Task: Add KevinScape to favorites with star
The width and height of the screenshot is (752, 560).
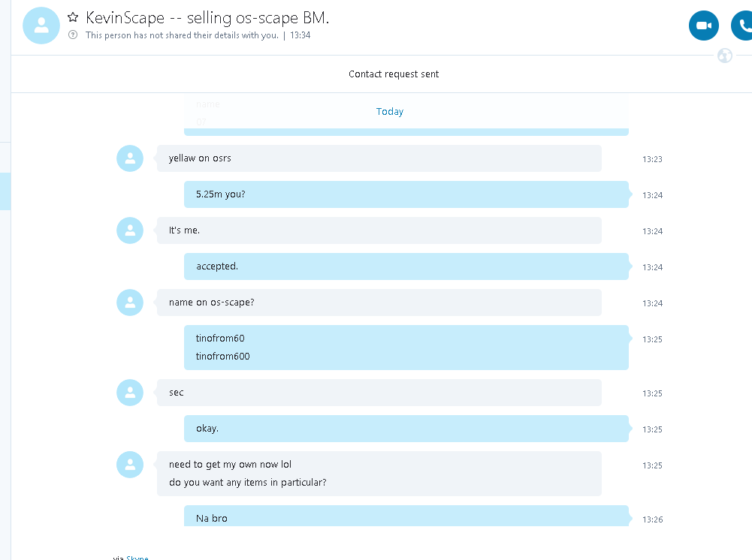Action: 73,17
